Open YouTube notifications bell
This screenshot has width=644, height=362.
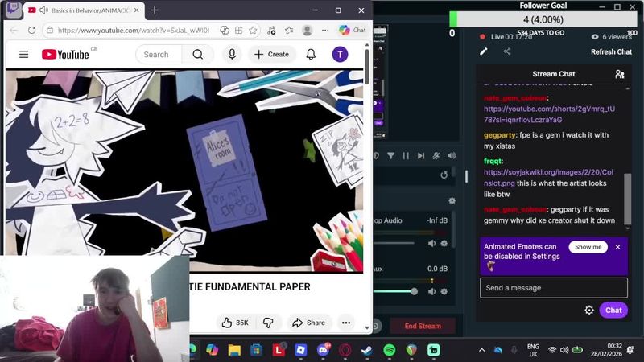pyautogui.click(x=311, y=55)
